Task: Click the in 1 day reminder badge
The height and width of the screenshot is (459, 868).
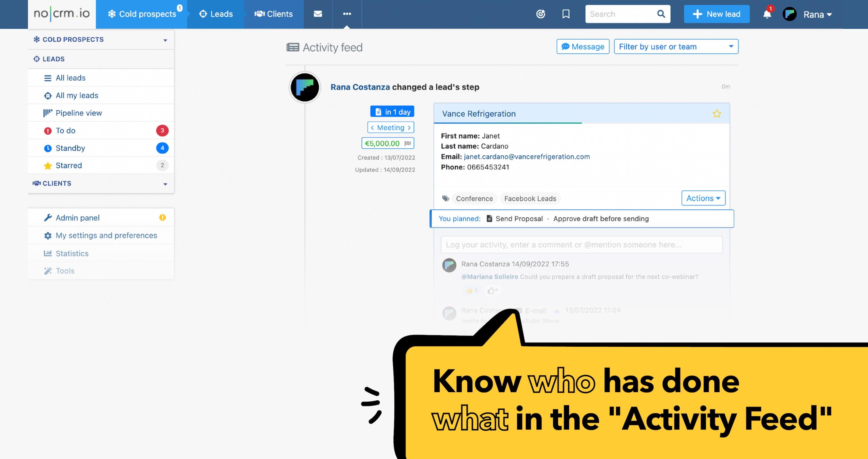Action: click(x=392, y=111)
